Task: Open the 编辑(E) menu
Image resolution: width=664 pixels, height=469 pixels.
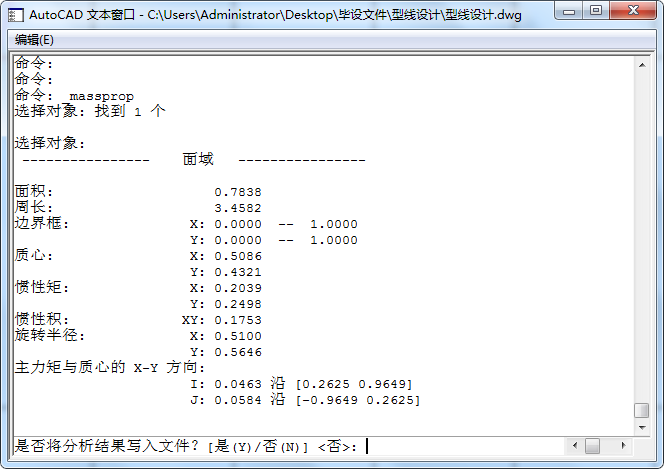Action: pos(34,40)
